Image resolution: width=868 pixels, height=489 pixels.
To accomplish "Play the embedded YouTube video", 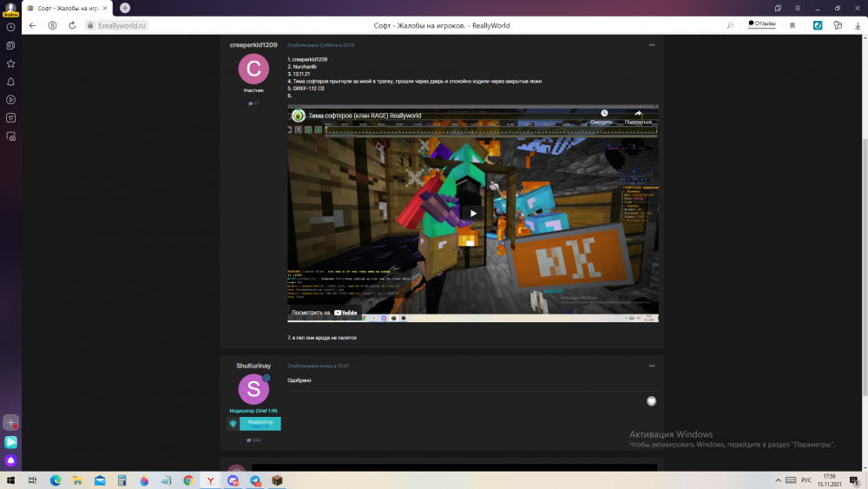I will coord(473,213).
